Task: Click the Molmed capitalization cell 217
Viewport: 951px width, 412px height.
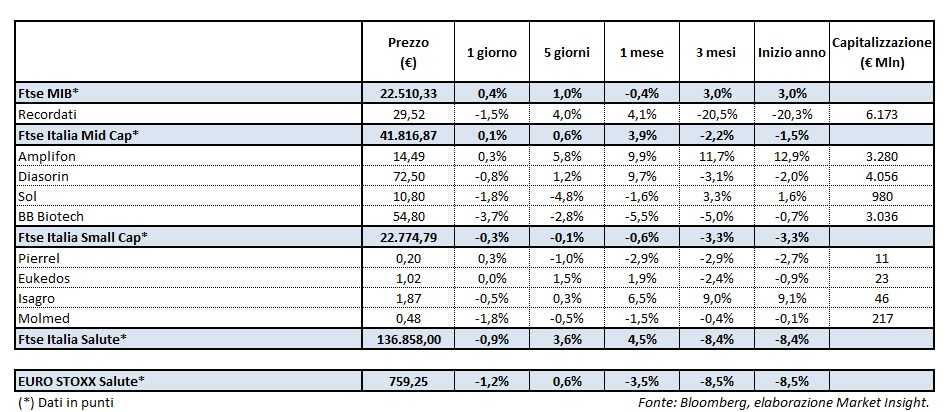Action: click(880, 318)
